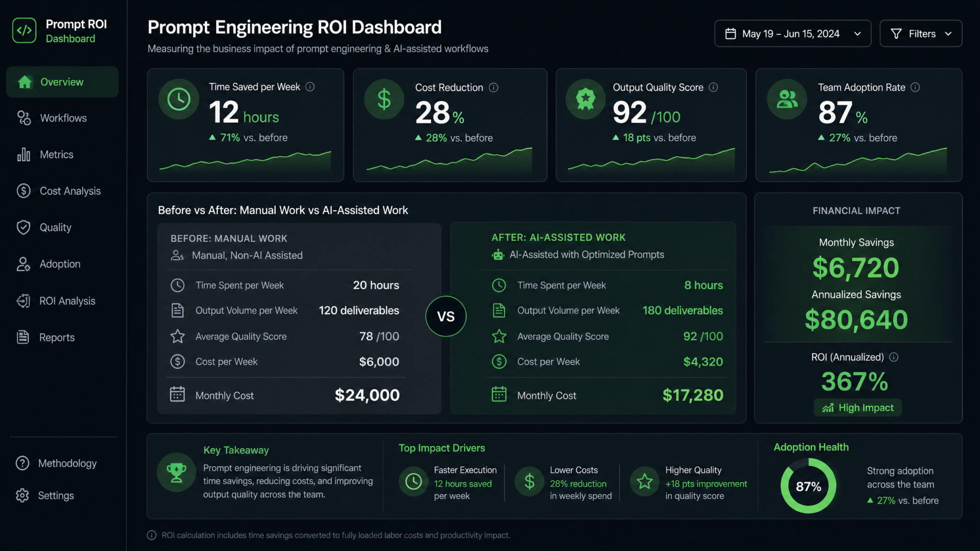Click the team icon in Adoption Rate card
Viewport: 980px width, 551px height.
click(787, 99)
